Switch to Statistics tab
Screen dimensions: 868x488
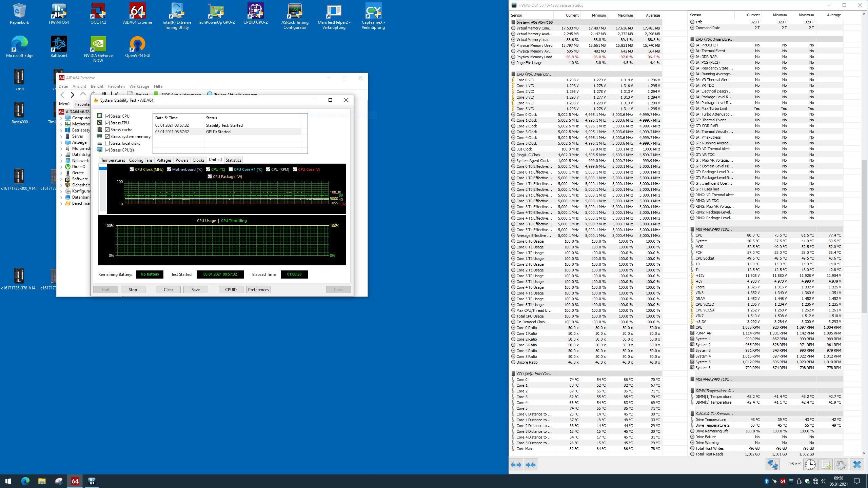pos(233,160)
